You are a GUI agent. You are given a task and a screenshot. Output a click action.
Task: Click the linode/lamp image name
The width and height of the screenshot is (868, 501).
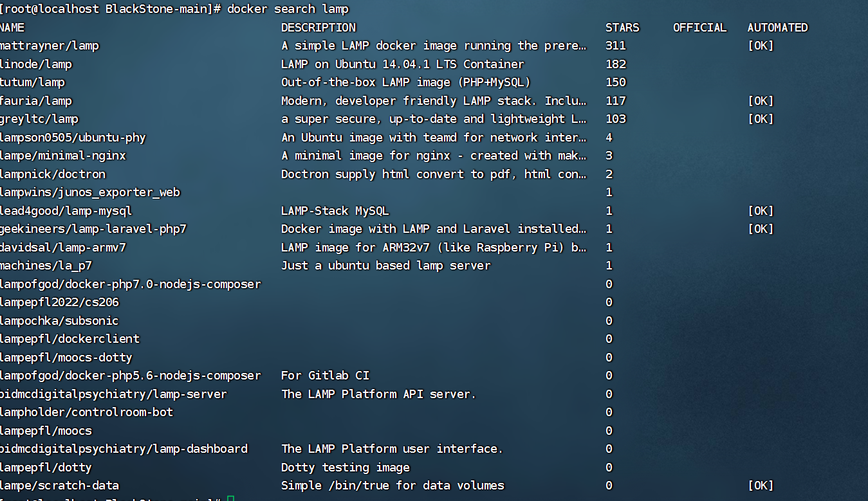point(36,64)
